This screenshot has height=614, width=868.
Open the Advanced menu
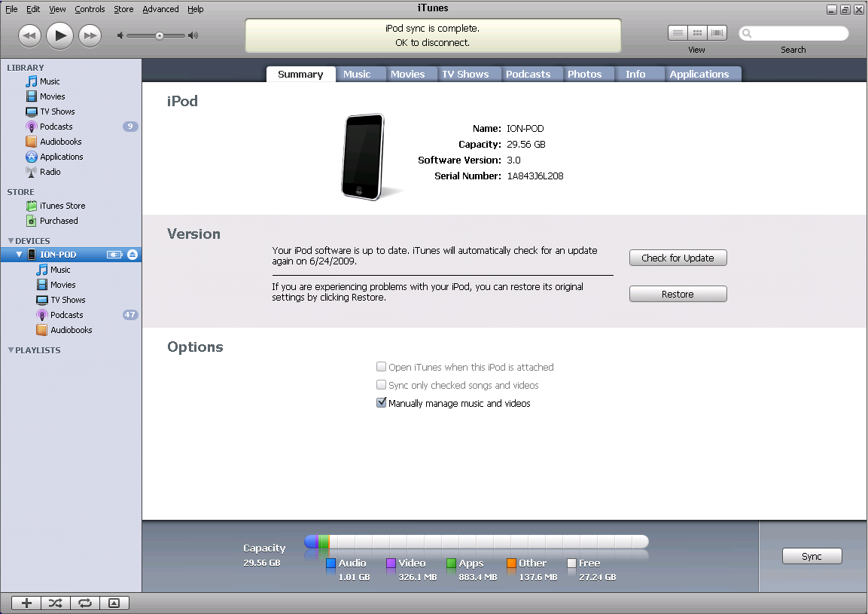(160, 9)
